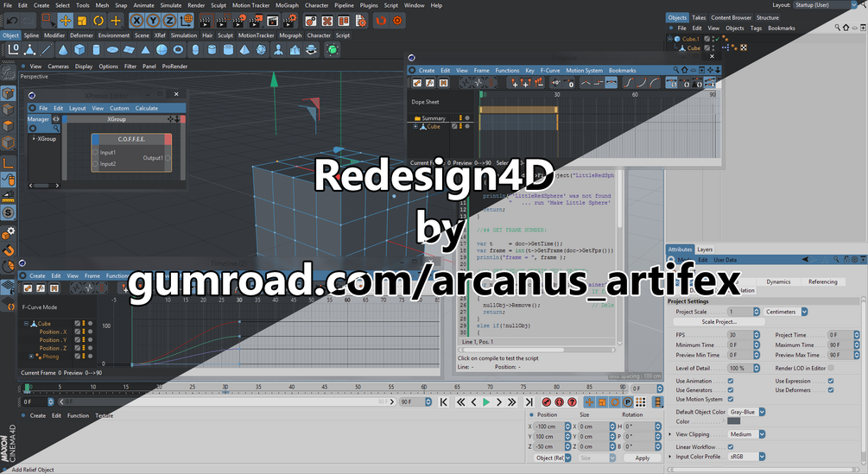Add a Capsule primitive from object shelf
The image size is (868, 474).
195,50
